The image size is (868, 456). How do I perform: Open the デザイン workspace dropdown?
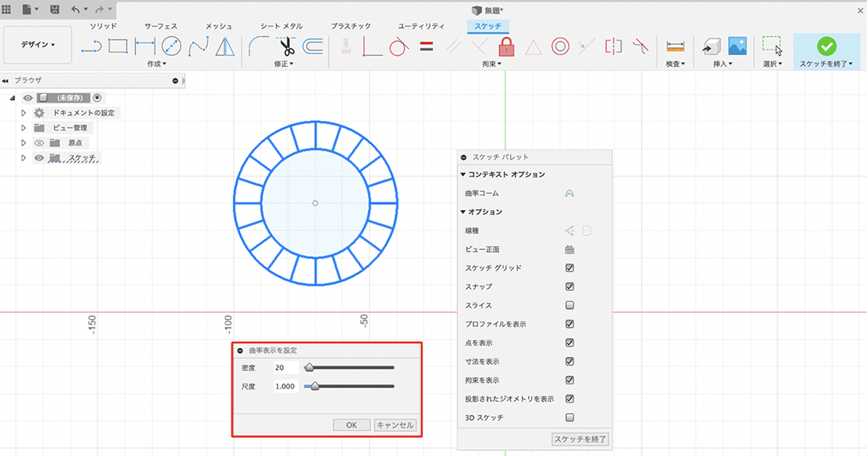(38, 45)
